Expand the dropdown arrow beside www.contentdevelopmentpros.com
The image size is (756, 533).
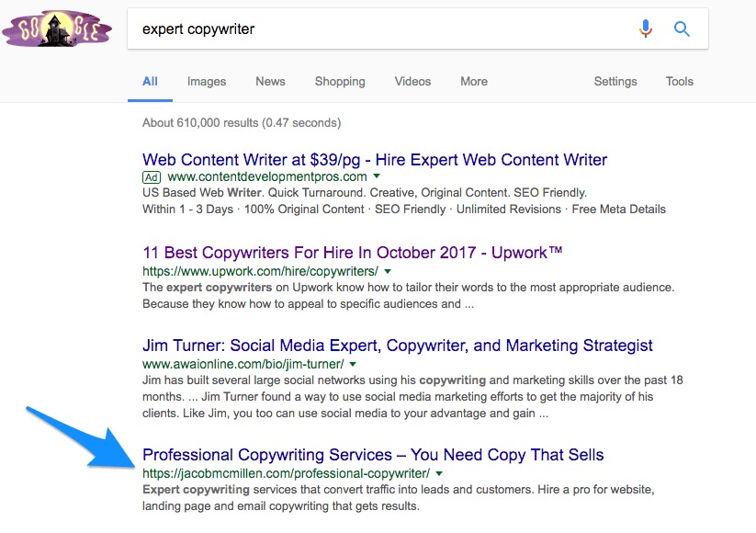(x=377, y=176)
